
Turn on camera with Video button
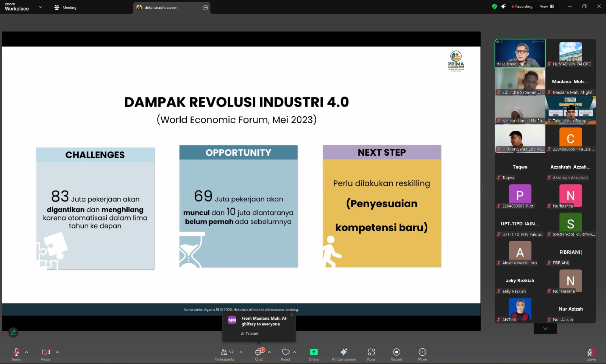[x=45, y=354]
